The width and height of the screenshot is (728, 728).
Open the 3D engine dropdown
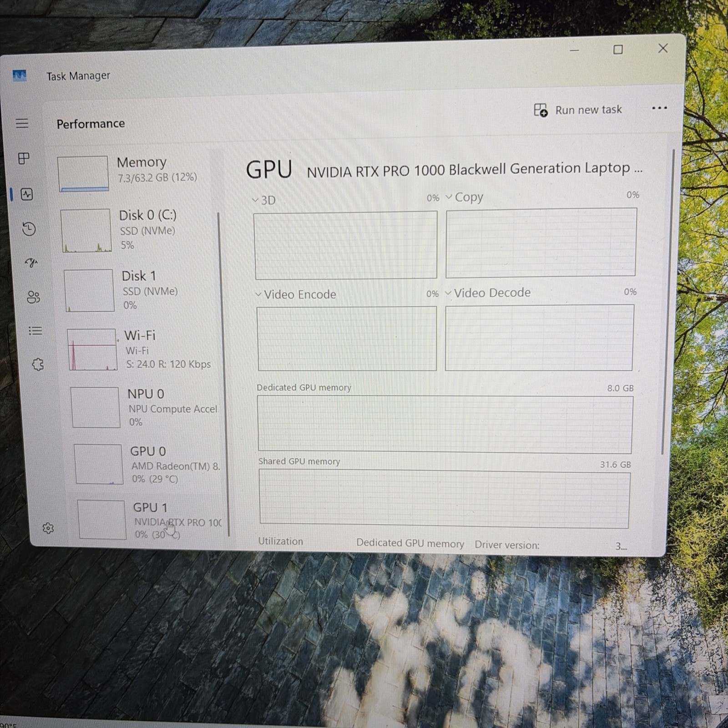(264, 200)
